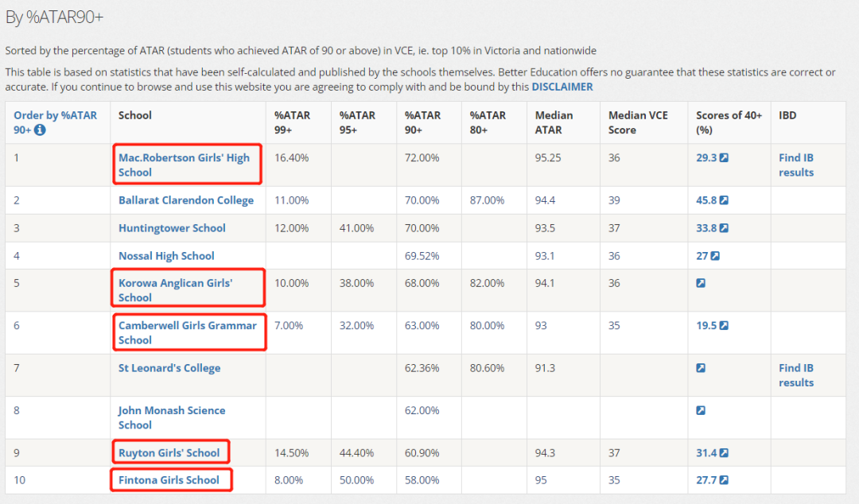Open the 27.7 scores of 40+ link
Viewport: 859px width, 504px height.
pos(706,480)
